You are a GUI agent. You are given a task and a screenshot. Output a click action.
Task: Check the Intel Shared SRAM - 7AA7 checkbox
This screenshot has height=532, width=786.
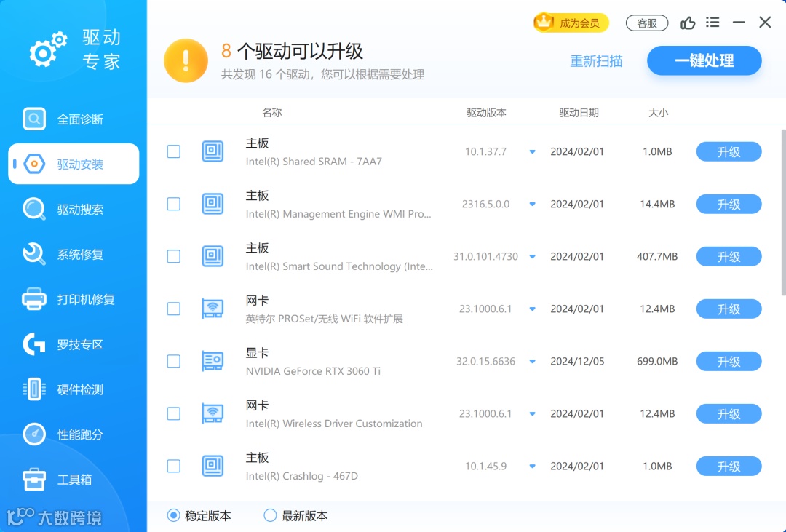coord(173,151)
